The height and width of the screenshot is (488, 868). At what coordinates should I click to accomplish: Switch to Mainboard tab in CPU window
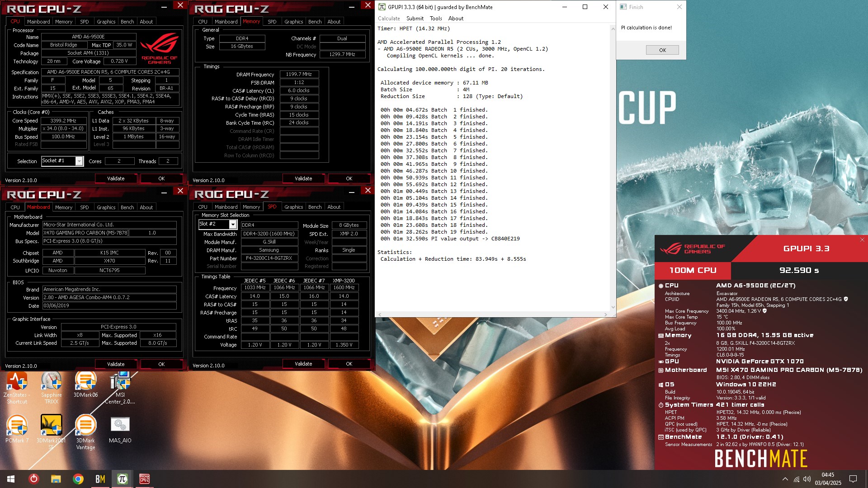[x=38, y=22]
